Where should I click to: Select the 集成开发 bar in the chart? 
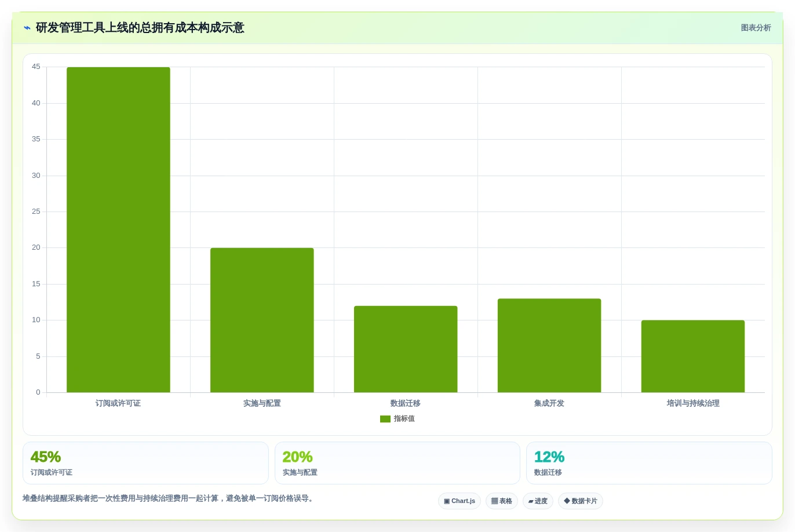point(549,345)
